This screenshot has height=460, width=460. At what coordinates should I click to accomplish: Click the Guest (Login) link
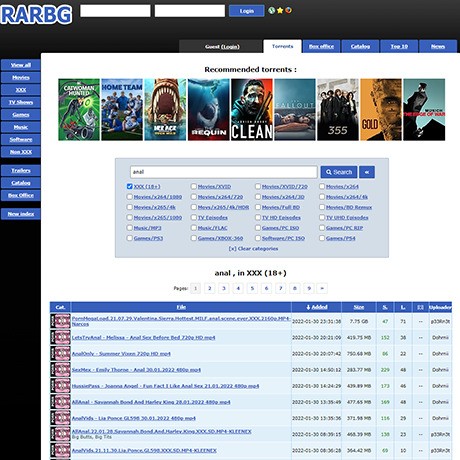coord(222,47)
